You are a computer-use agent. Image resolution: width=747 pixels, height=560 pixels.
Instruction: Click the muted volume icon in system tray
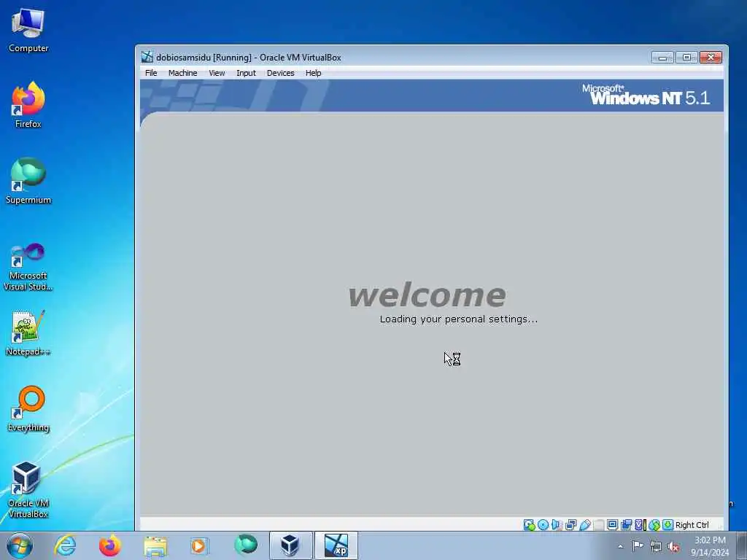click(x=673, y=547)
